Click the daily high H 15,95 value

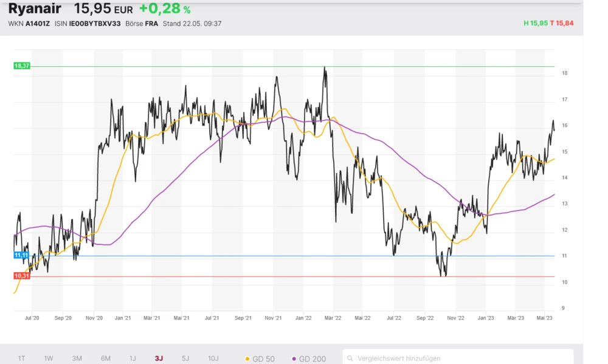point(534,23)
